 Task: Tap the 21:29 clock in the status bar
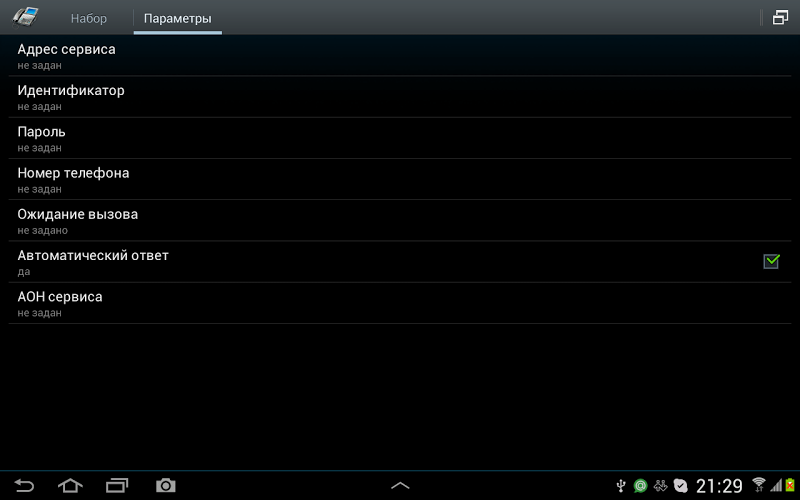tap(719, 486)
